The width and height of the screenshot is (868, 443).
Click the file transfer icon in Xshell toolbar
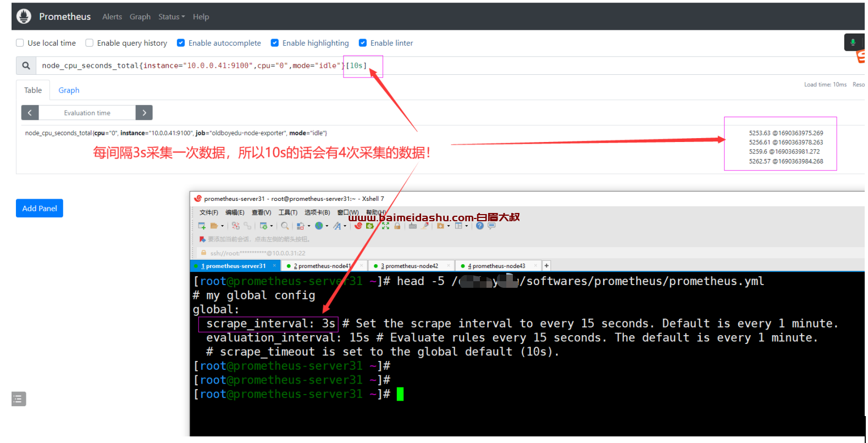pos(300,226)
